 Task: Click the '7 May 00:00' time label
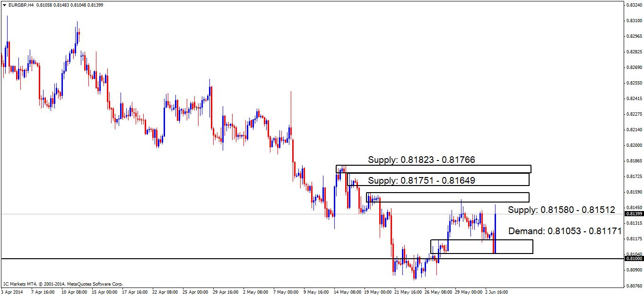(x=286, y=292)
